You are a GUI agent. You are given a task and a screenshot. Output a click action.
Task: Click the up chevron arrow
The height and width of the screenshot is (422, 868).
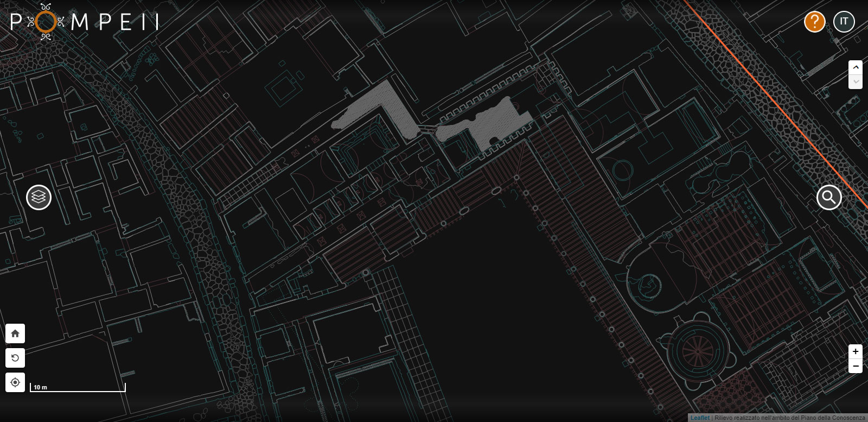pyautogui.click(x=856, y=67)
